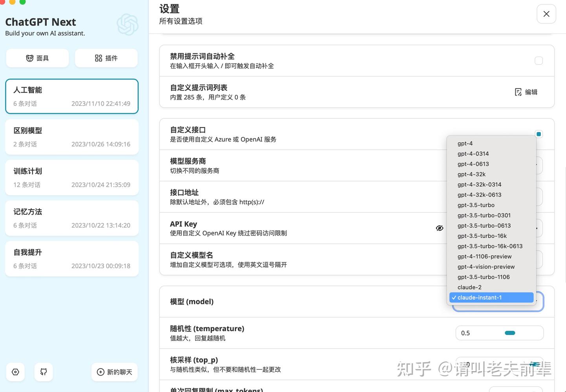The image size is (566, 392).
Task: Pick gpt-3.5-turbo-16k from the dropdown
Action: point(491,236)
